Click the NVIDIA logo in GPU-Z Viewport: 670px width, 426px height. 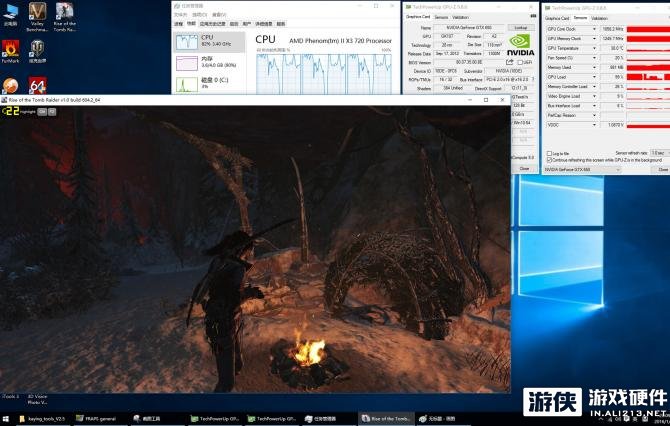[x=520, y=45]
